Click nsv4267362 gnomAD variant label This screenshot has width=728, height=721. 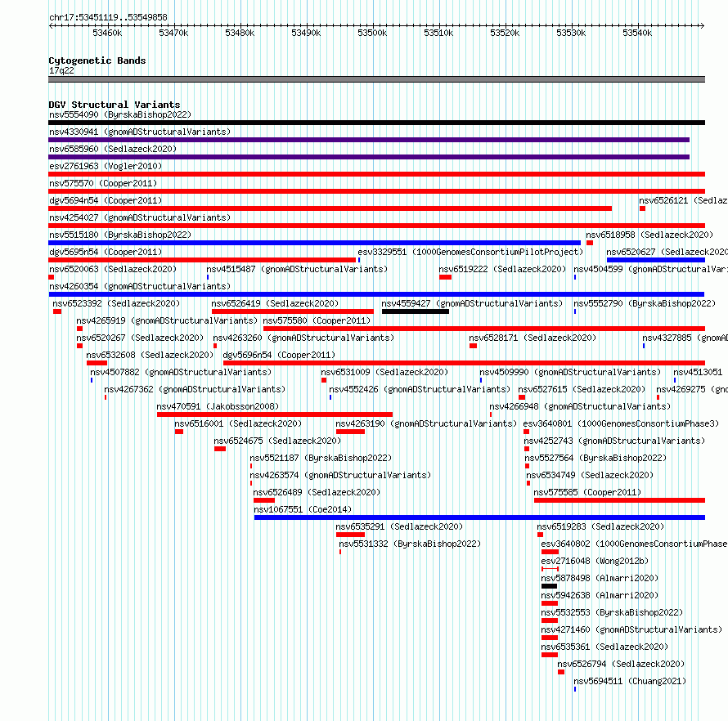(x=195, y=389)
